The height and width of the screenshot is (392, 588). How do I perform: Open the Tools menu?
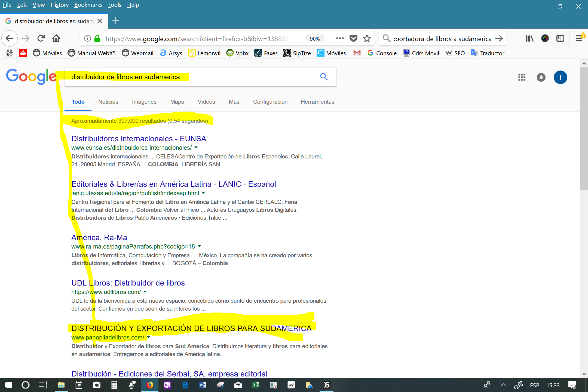pos(115,5)
